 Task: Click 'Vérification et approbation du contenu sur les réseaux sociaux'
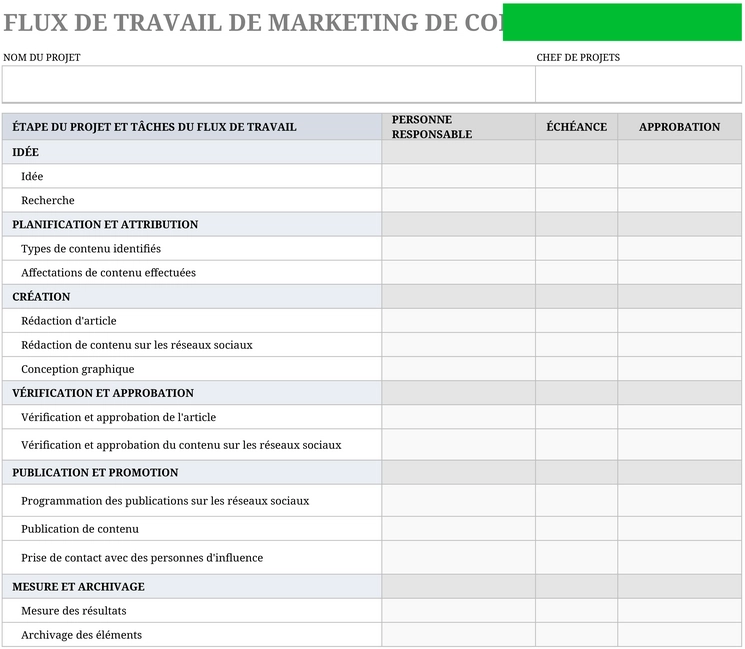pyautogui.click(x=192, y=445)
